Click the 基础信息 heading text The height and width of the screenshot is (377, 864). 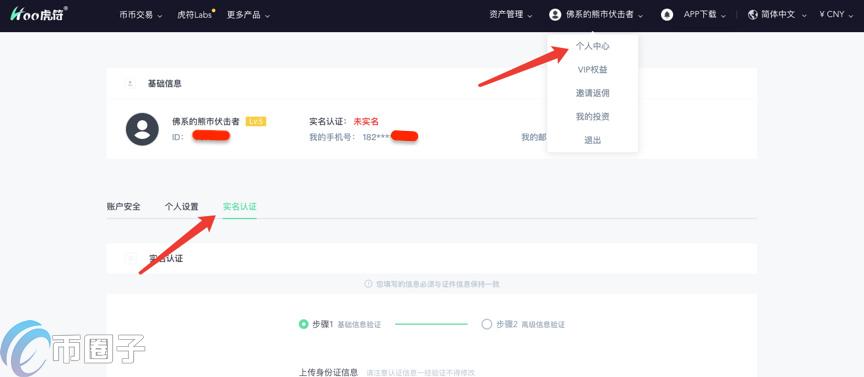[x=165, y=84]
